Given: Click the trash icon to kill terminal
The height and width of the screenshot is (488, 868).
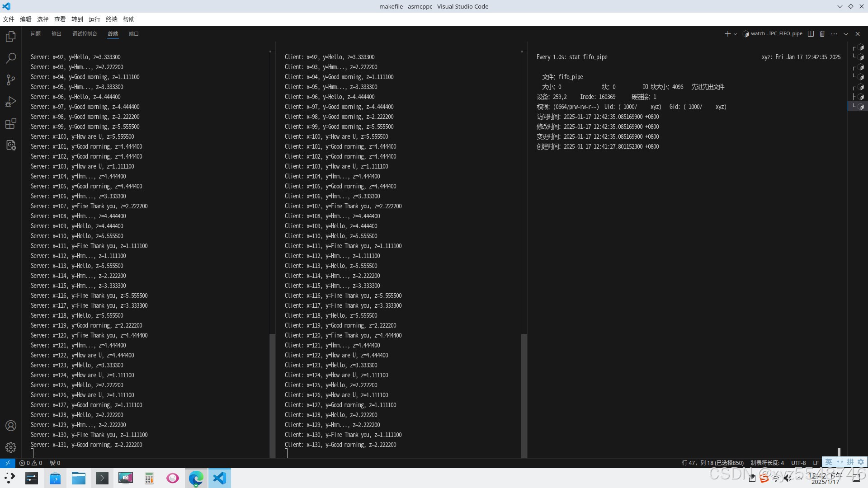Looking at the screenshot, I should (822, 34).
